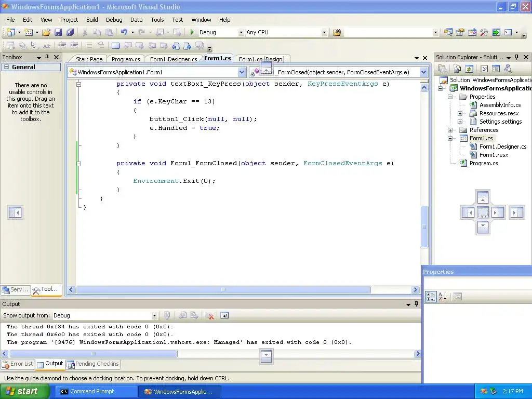Switch to the Form1.Designer.cs tab
This screenshot has width=532, height=399.
pyautogui.click(x=174, y=59)
